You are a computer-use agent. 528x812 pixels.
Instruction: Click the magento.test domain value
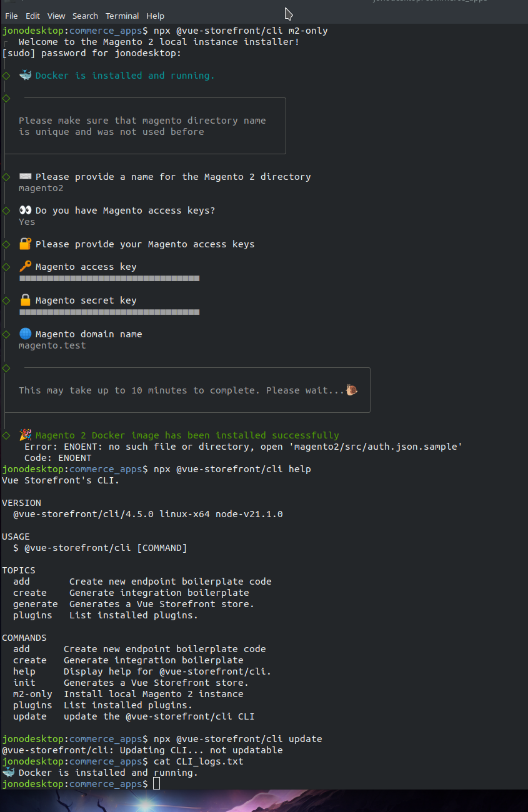(x=52, y=345)
